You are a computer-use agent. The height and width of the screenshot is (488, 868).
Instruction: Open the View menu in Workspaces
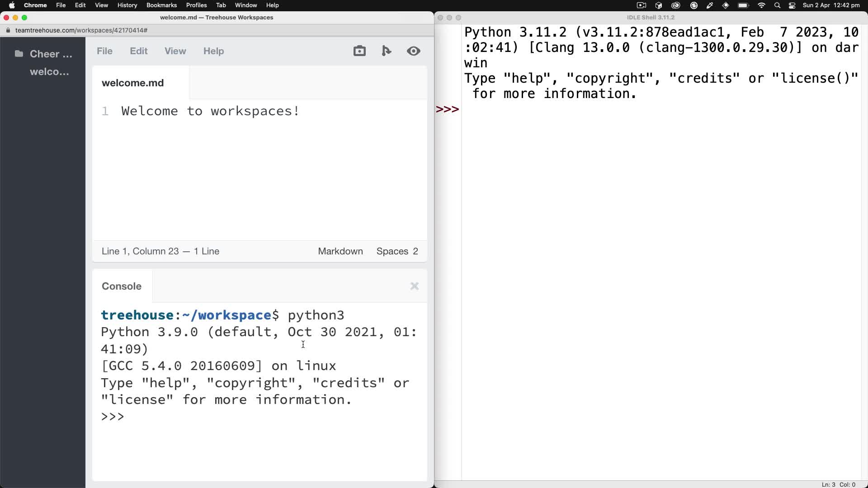pos(175,51)
